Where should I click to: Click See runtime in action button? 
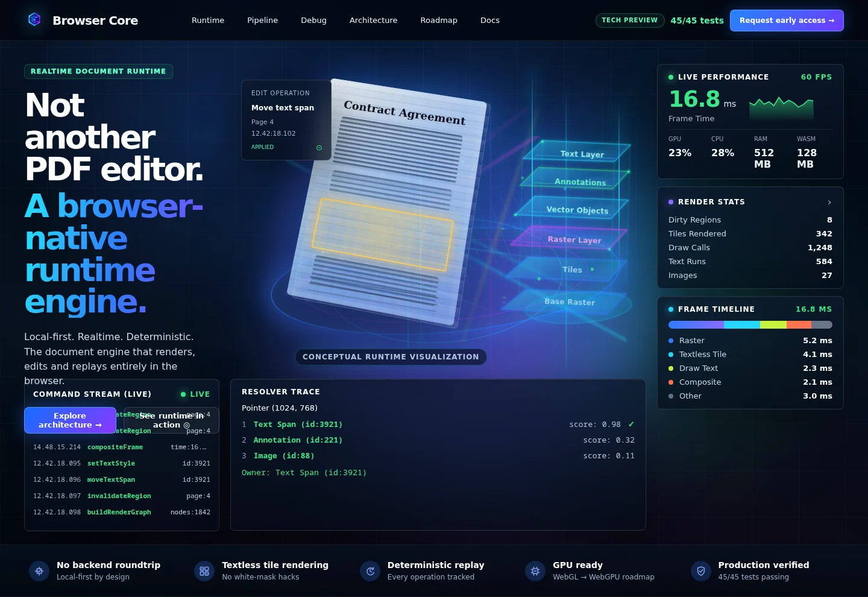click(171, 420)
